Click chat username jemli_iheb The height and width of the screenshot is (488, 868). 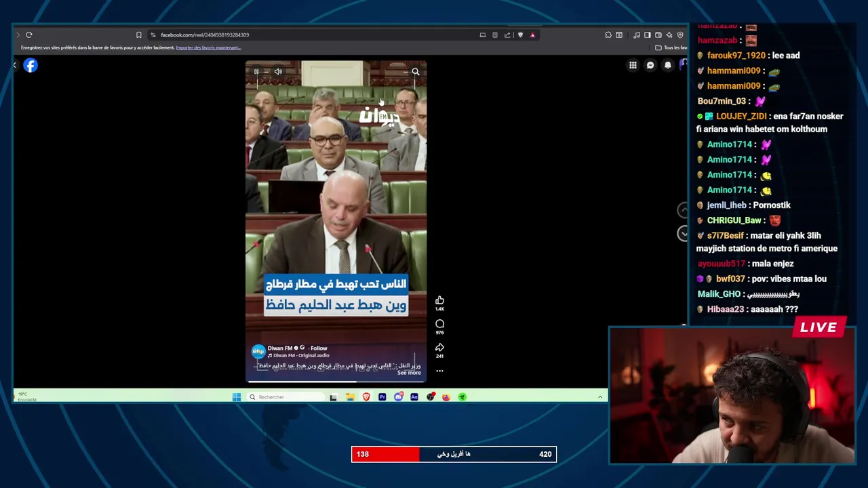[x=726, y=205]
